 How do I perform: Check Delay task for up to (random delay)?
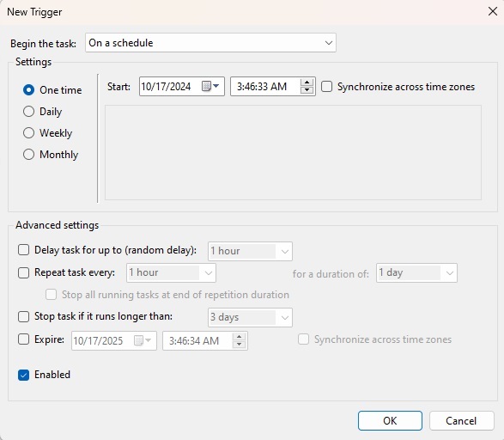tap(23, 250)
